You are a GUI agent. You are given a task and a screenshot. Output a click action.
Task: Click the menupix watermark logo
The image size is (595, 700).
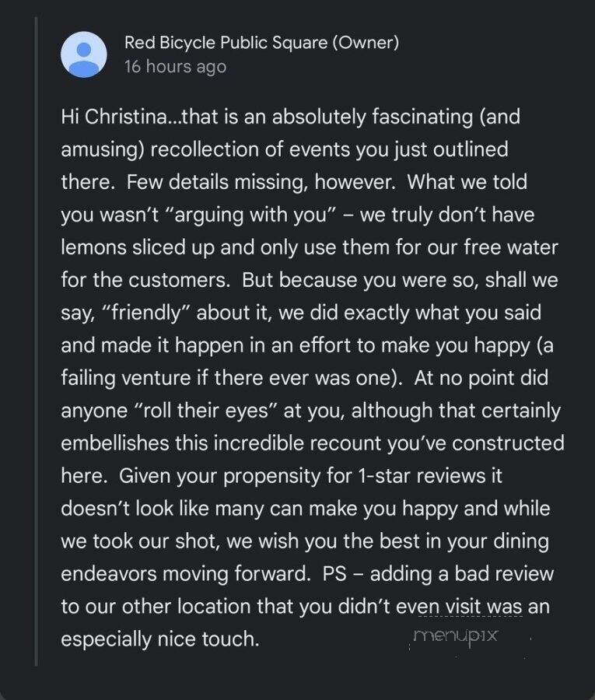[455, 636]
